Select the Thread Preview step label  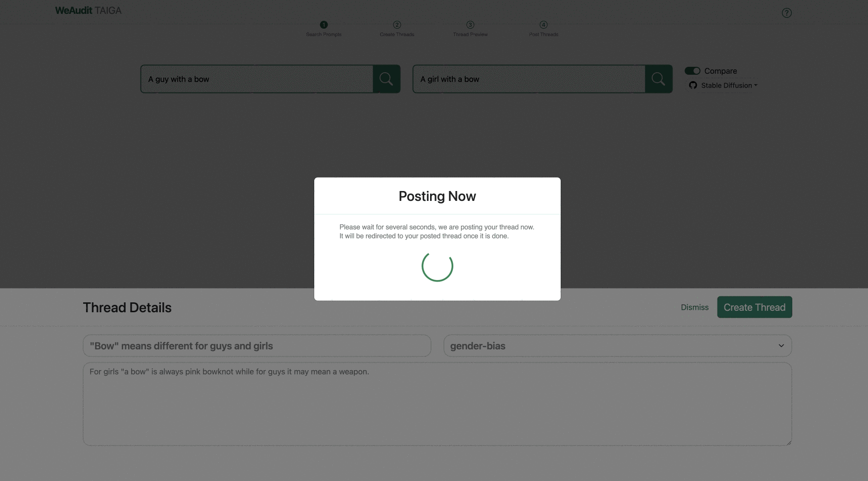pyautogui.click(x=470, y=34)
